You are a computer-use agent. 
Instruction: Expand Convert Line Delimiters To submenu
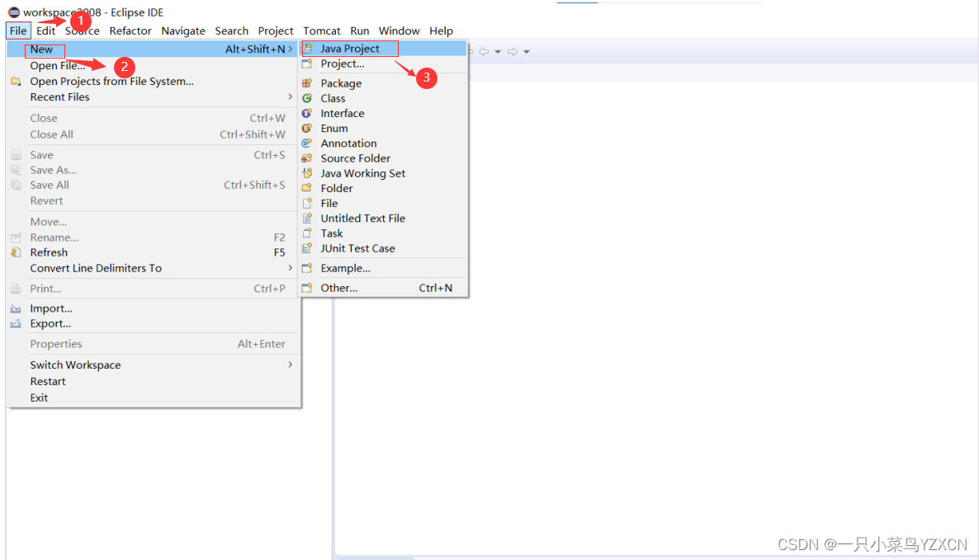click(291, 267)
